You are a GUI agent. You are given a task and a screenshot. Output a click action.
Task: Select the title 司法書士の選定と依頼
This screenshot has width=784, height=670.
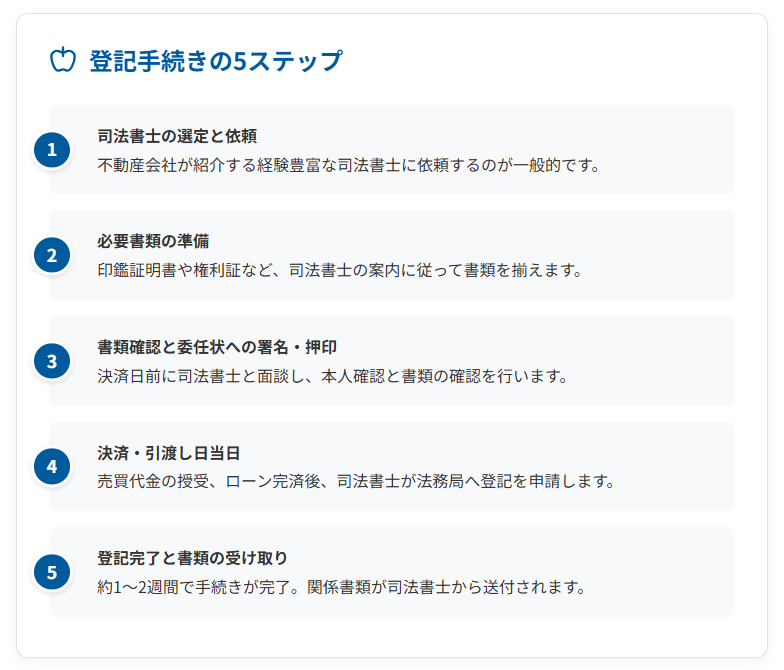(177, 136)
